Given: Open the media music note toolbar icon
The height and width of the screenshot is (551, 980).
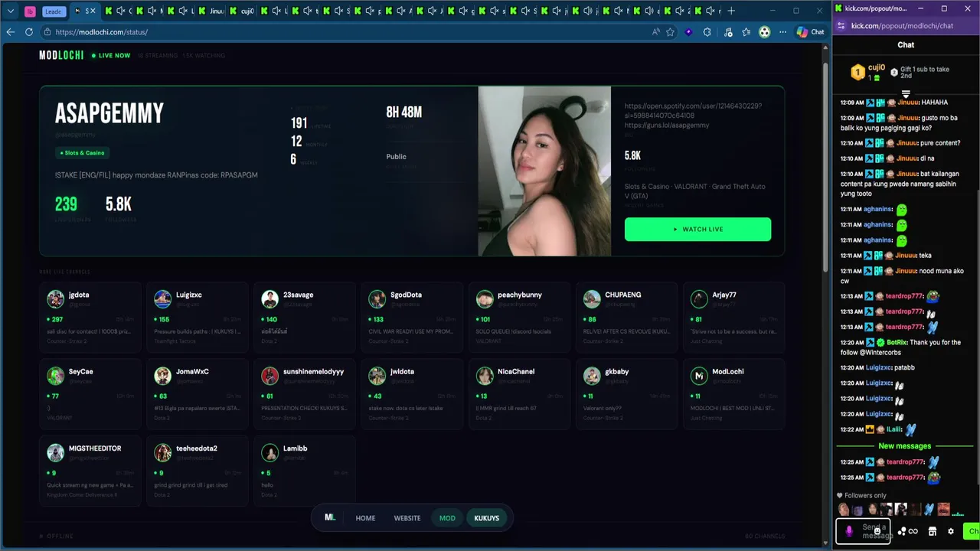Looking at the screenshot, I should point(727,32).
